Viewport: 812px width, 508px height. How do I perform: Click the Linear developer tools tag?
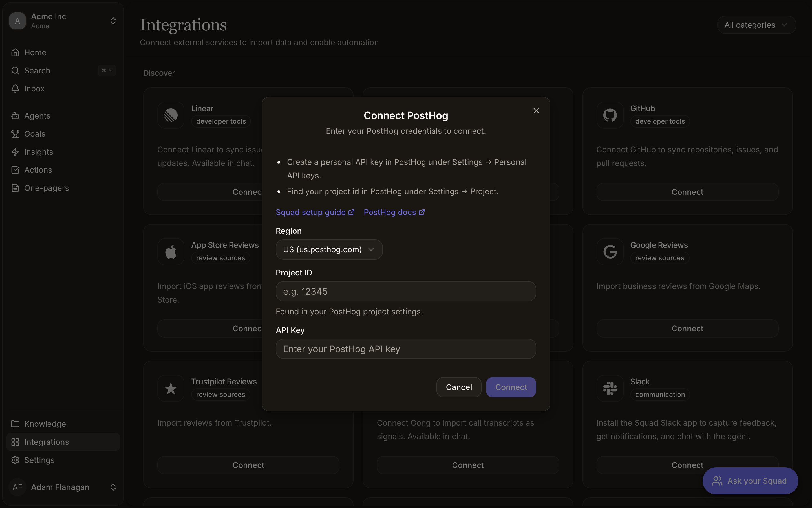tap(221, 121)
